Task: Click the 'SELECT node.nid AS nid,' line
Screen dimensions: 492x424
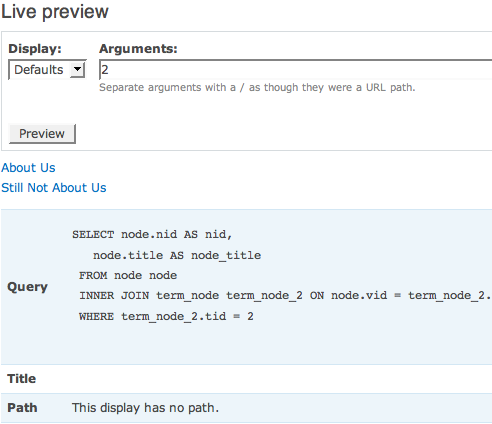Action: point(152,235)
